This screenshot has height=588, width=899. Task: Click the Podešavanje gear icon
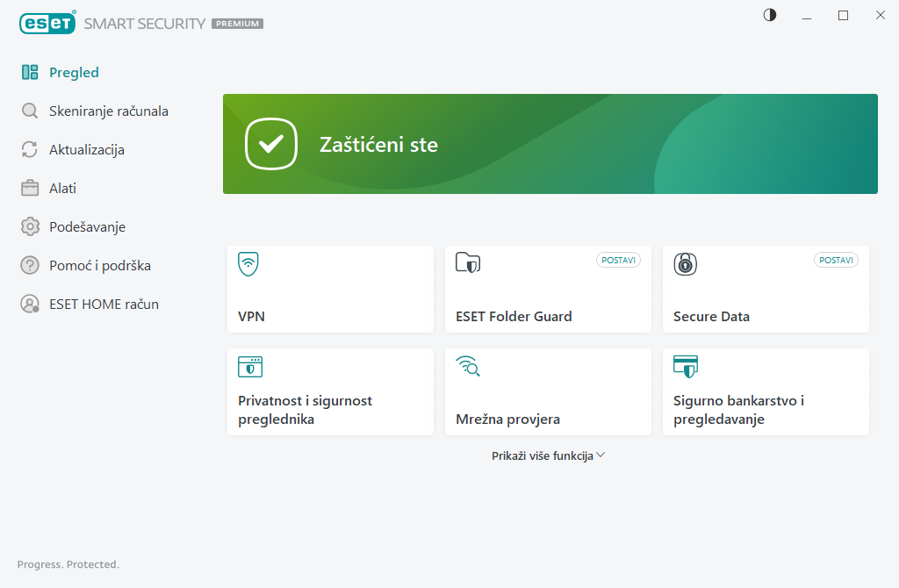[27, 226]
